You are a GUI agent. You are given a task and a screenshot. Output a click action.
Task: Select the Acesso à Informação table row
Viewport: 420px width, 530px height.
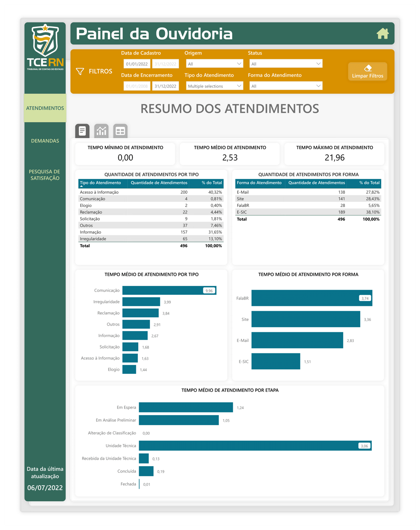pyautogui.click(x=151, y=192)
